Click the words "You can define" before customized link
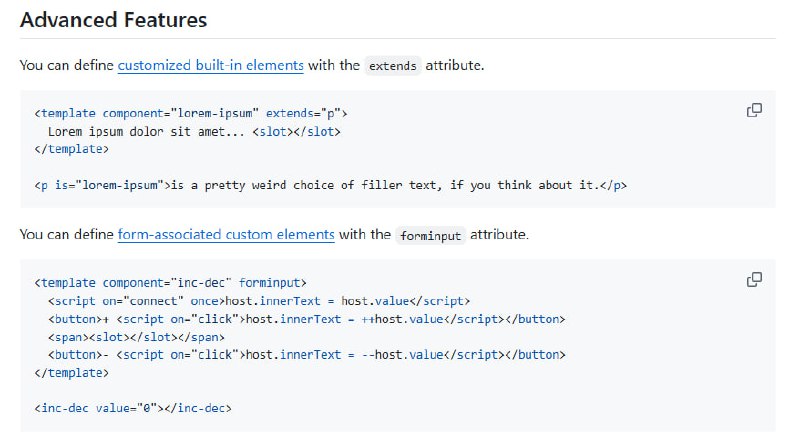This screenshot has width=800, height=446. (66, 66)
